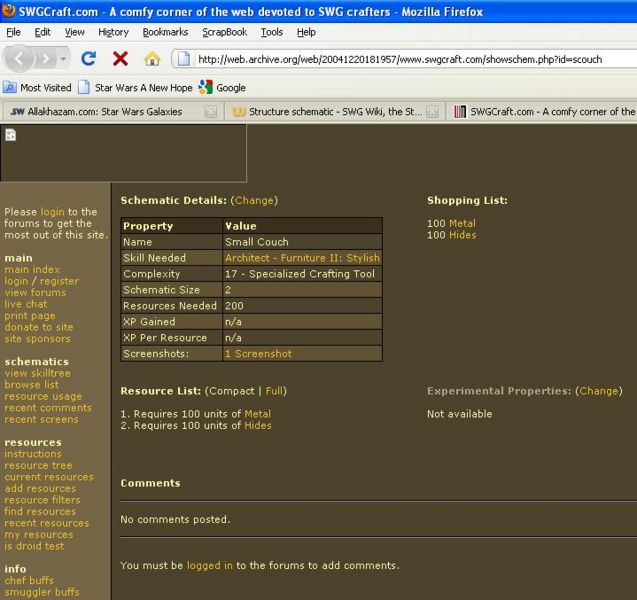Click the browser Back arrow button
The image size is (637, 600).
pyautogui.click(x=19, y=59)
